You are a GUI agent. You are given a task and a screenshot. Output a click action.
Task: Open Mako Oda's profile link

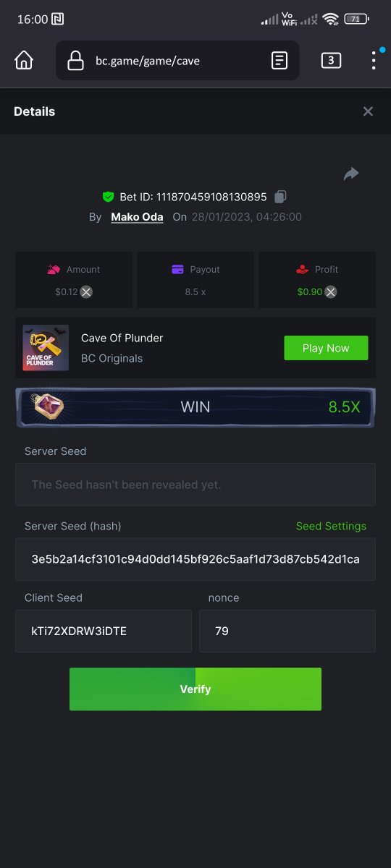[x=137, y=217]
